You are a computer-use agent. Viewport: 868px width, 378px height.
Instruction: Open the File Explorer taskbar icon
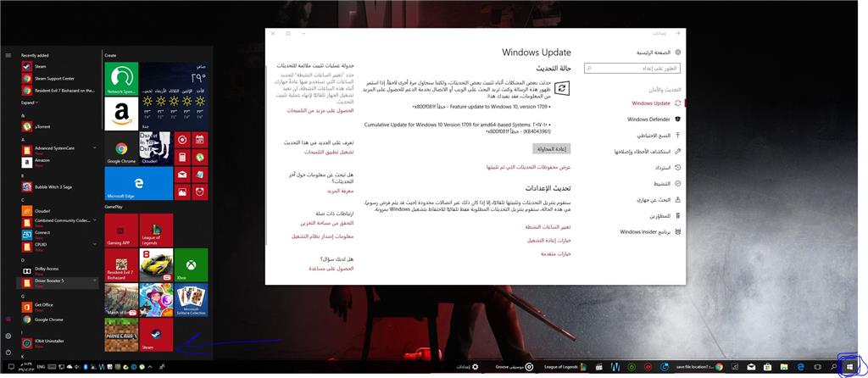pyautogui.click(x=783, y=366)
